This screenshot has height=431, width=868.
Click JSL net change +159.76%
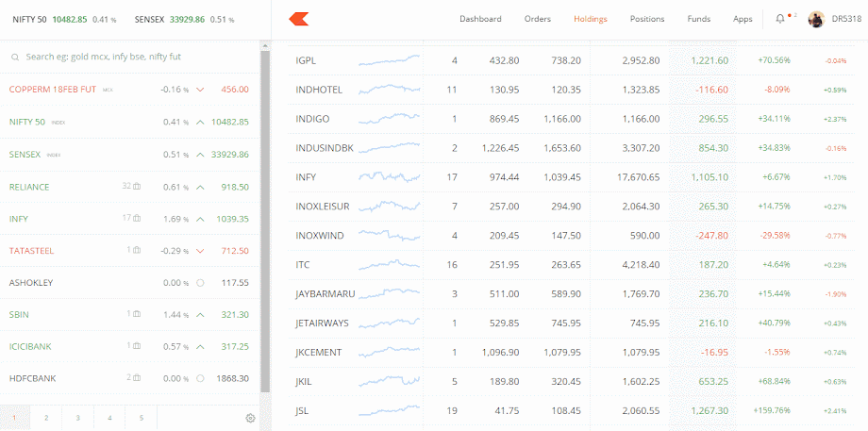click(772, 410)
